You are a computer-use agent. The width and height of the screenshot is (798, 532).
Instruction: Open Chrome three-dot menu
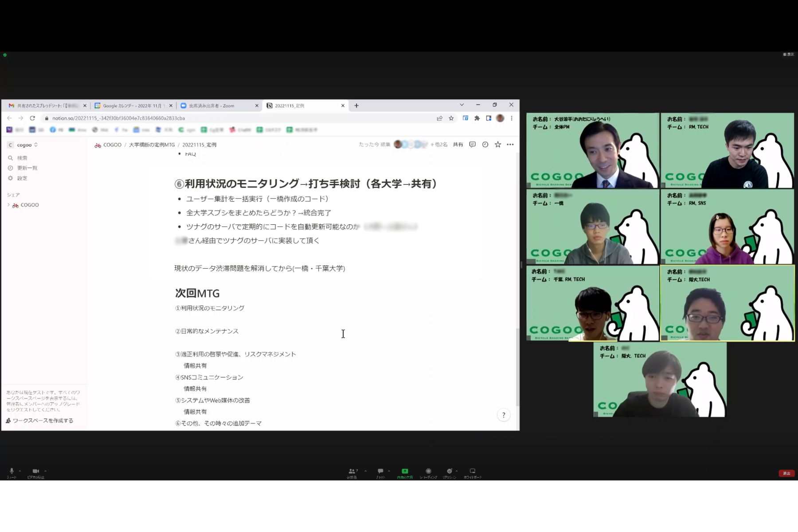click(x=512, y=118)
